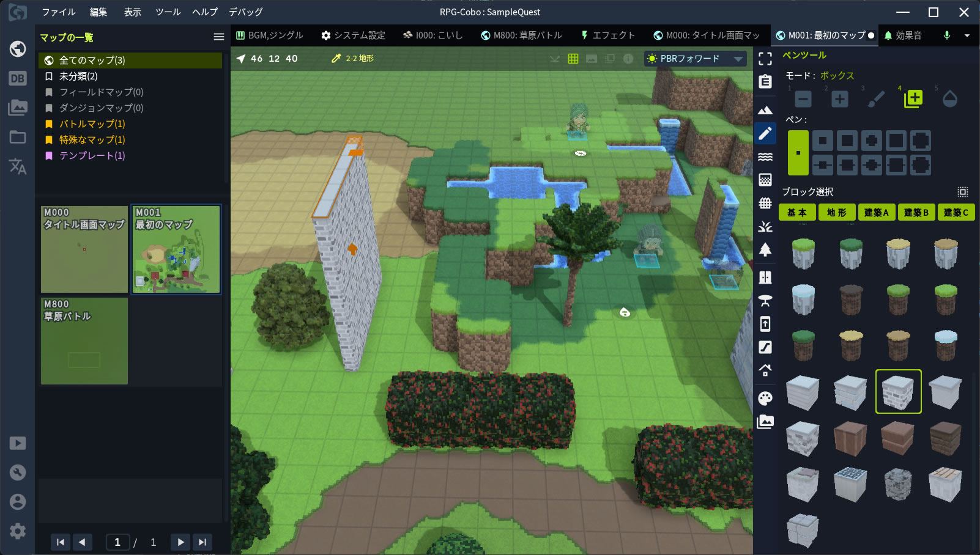Open the map list hamburger menu

coord(218,37)
